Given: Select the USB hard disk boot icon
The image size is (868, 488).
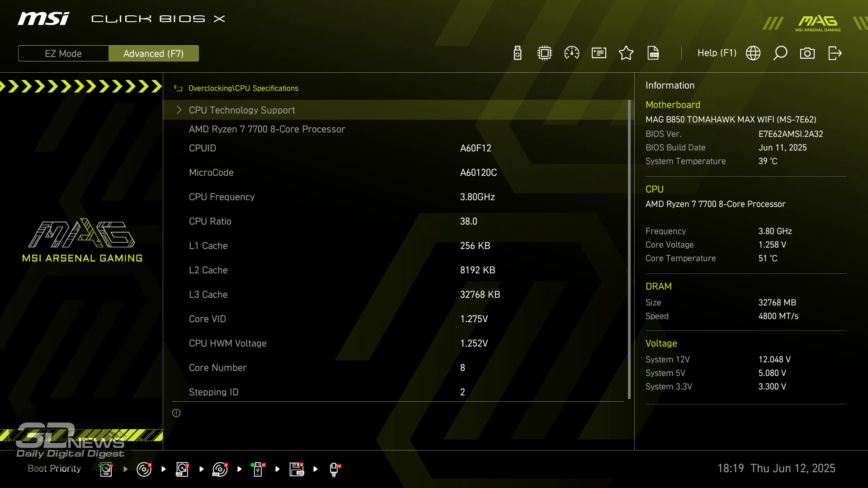Looking at the screenshot, I should coord(182,469).
